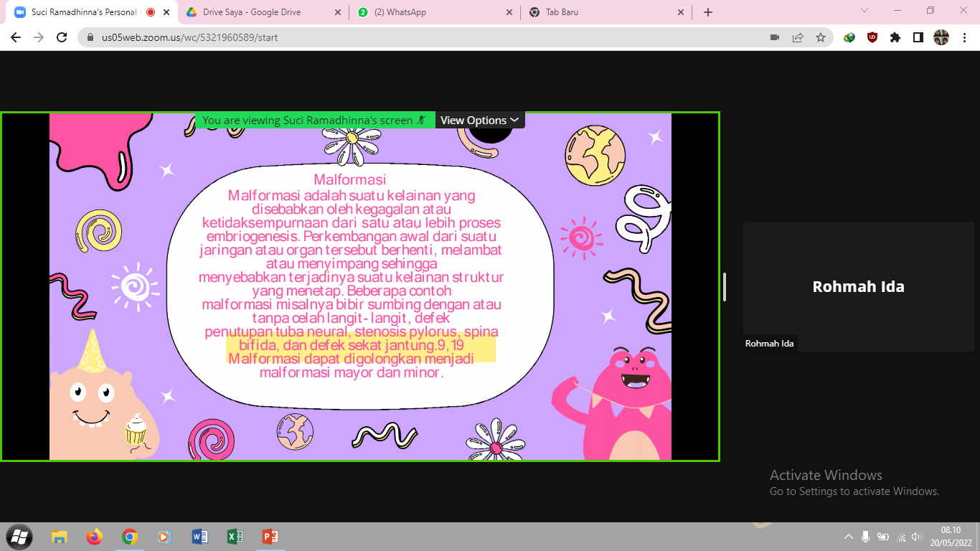This screenshot has height=551, width=980.
Task: Open camera permission icon in address bar
Action: 775,37
